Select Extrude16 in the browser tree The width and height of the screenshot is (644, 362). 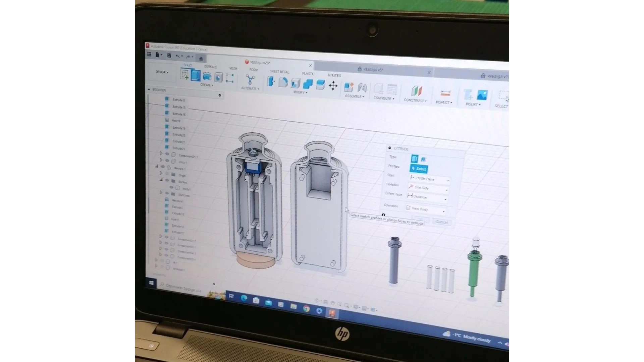click(179, 114)
